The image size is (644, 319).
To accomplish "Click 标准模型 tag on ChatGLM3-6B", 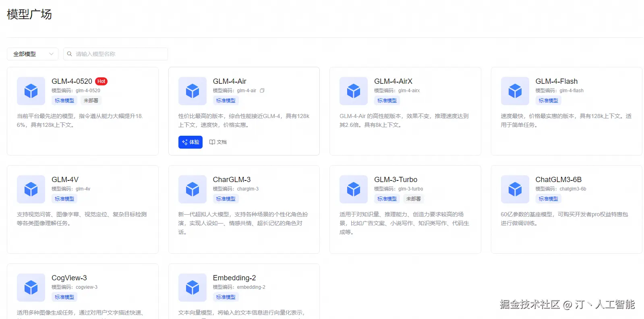I will [x=549, y=199].
